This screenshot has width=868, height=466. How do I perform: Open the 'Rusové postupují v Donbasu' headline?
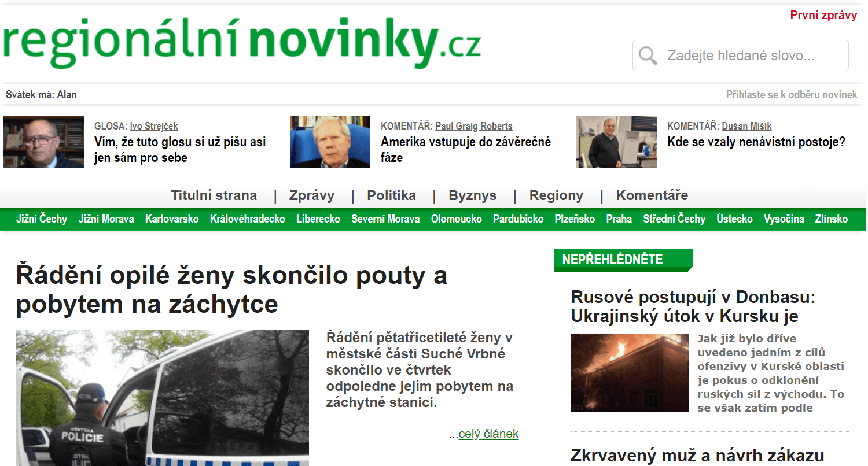(x=693, y=307)
